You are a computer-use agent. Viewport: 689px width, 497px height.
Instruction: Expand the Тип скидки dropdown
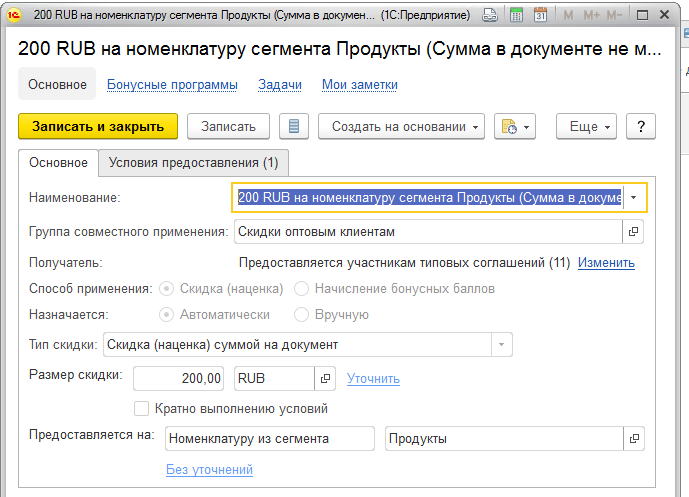coord(501,345)
